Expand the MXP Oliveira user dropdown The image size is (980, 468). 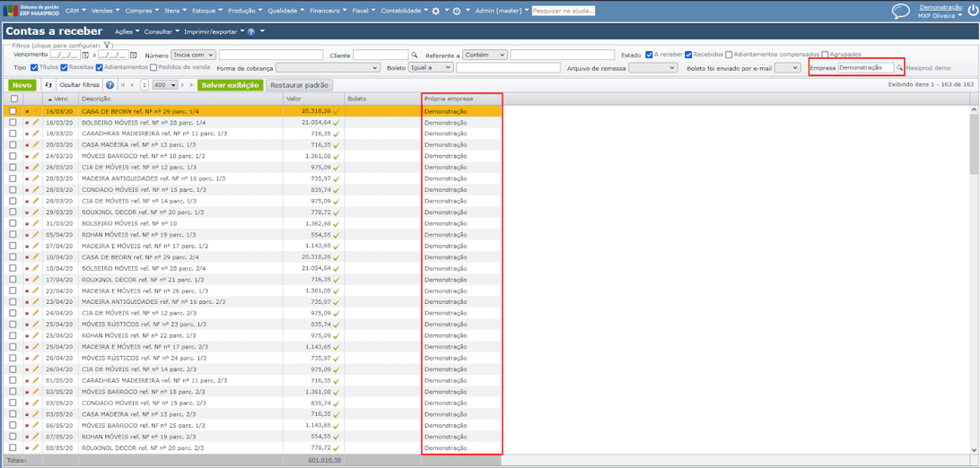[940, 15]
